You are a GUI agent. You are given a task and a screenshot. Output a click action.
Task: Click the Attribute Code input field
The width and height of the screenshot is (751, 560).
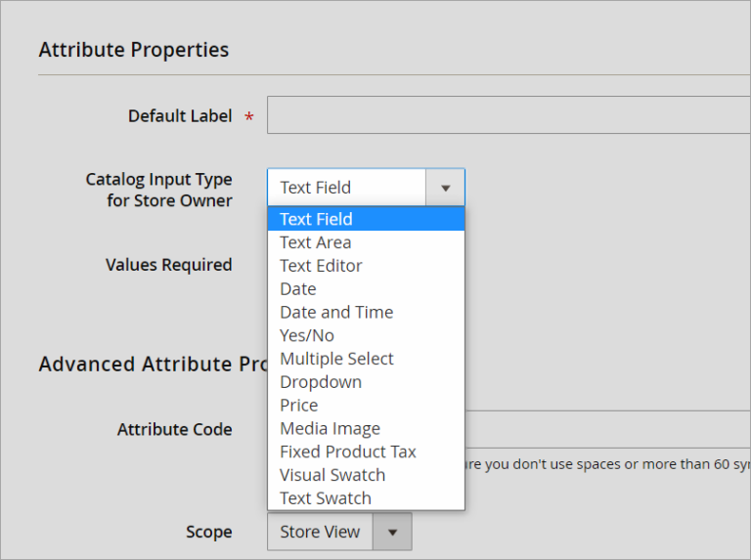coord(606,429)
